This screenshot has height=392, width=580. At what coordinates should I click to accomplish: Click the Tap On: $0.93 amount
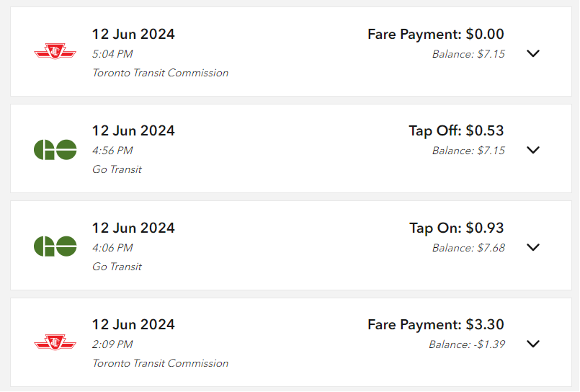tap(457, 228)
